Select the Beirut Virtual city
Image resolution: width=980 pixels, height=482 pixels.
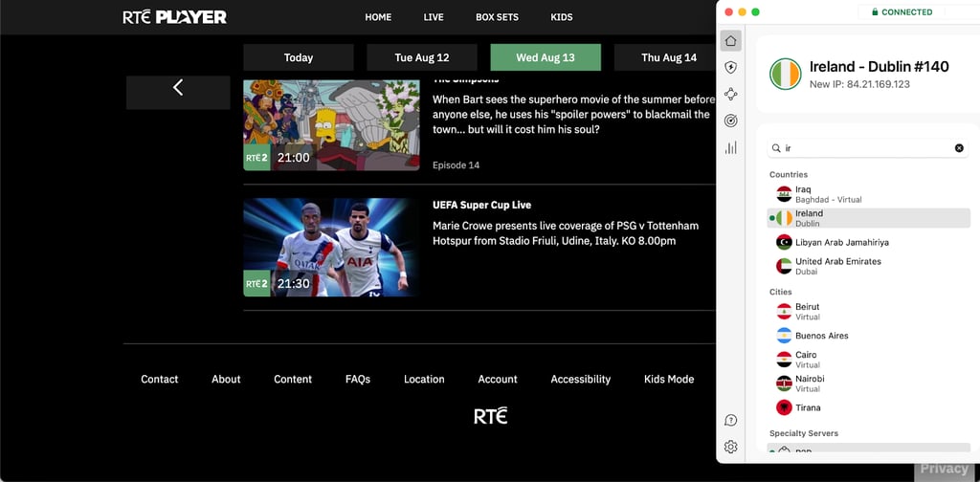[869, 312]
